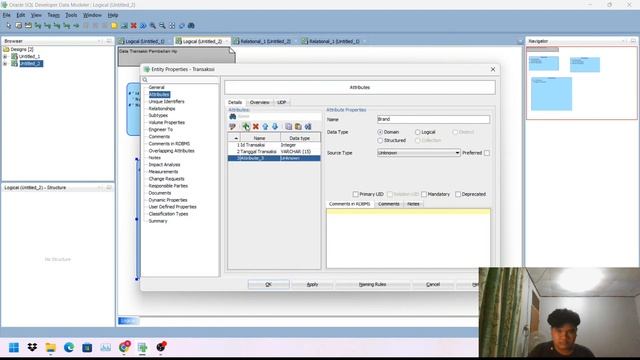Screen dimensions: 640x360
Task: Enable the Primary UID checkbox
Action: (x=356, y=194)
